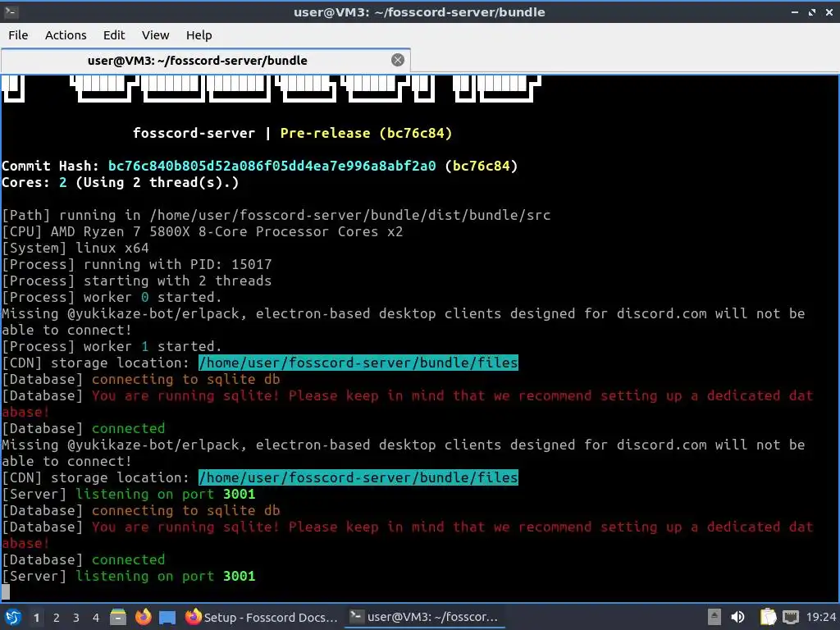Open the View menu
The image size is (840, 630).
click(x=155, y=34)
